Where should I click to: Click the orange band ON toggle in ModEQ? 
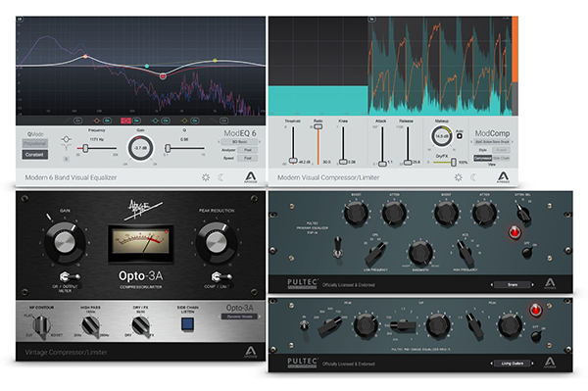pos(107,121)
